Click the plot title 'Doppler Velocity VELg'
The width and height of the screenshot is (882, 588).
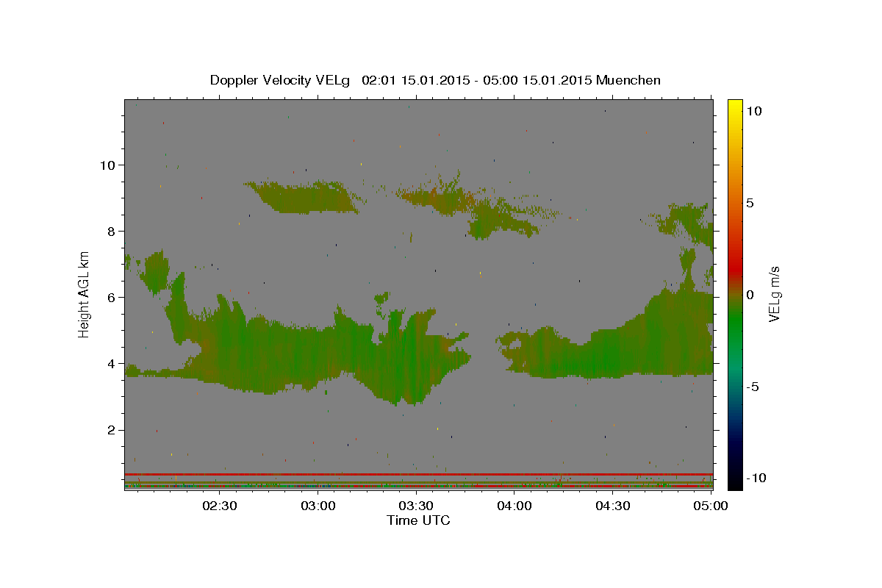282,80
